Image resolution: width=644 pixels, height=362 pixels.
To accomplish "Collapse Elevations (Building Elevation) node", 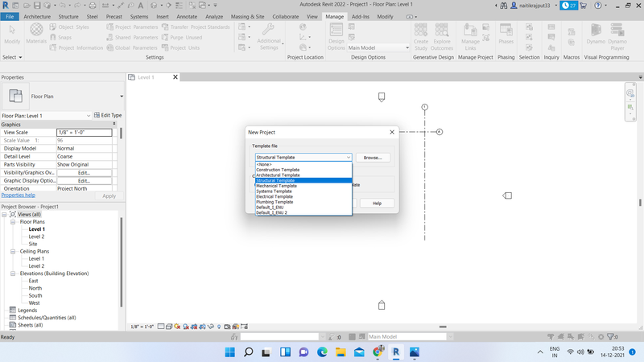I will pyautogui.click(x=13, y=274).
